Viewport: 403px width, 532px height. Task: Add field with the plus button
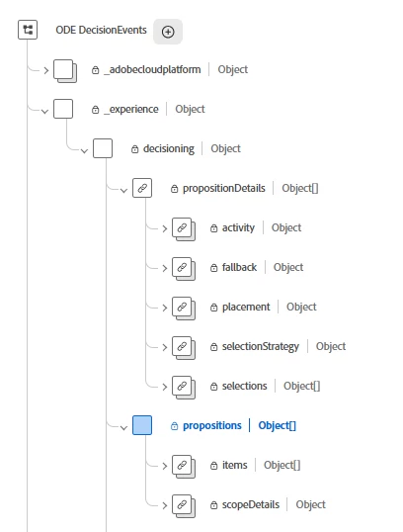pos(168,32)
